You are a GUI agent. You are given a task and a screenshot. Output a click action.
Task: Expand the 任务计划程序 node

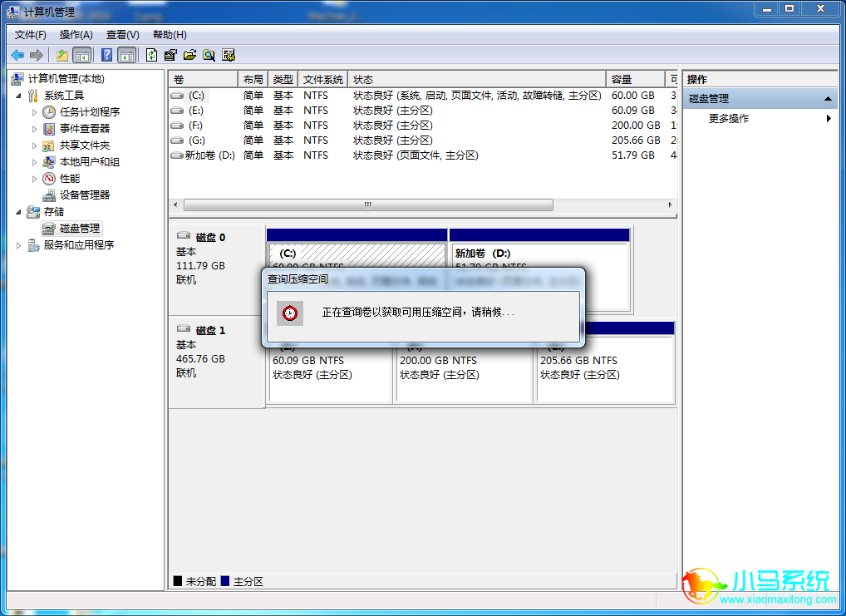coord(35,112)
